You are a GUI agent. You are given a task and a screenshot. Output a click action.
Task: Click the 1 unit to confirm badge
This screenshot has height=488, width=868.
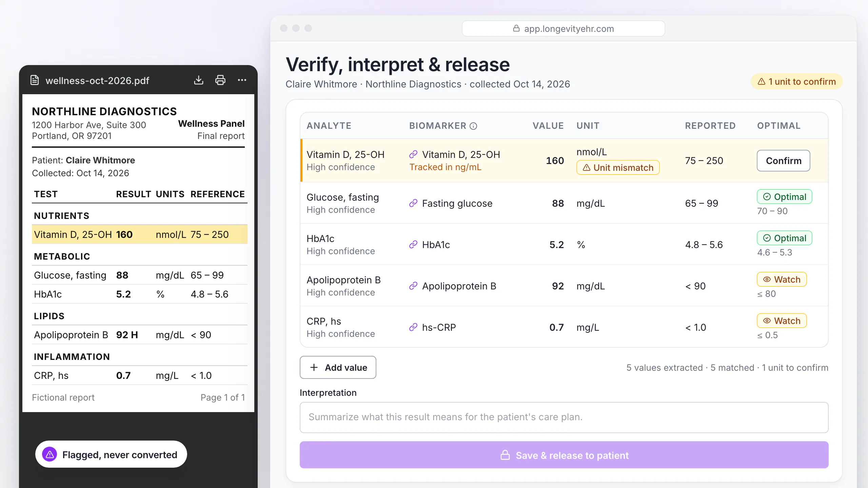(x=797, y=82)
